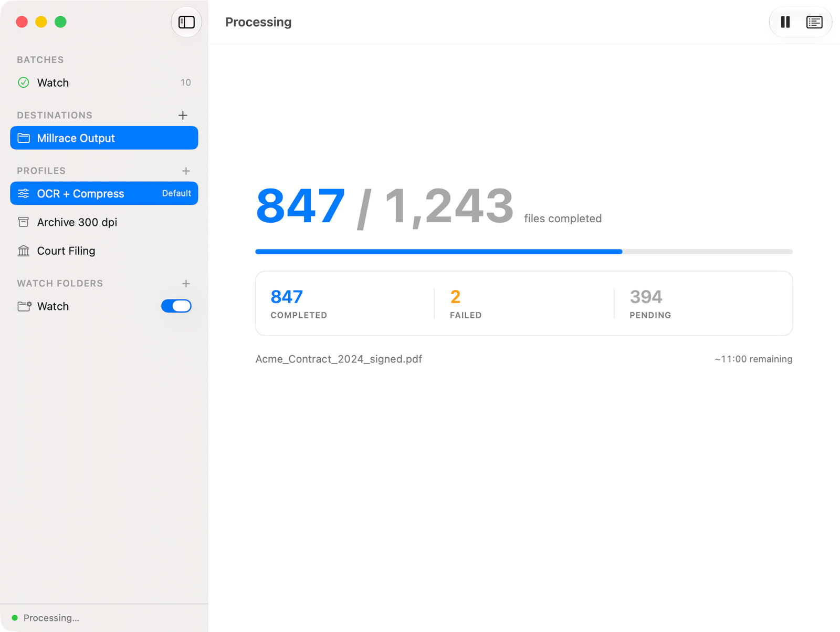This screenshot has width=840, height=632.
Task: Click the PROFILES section header
Action: [41, 171]
